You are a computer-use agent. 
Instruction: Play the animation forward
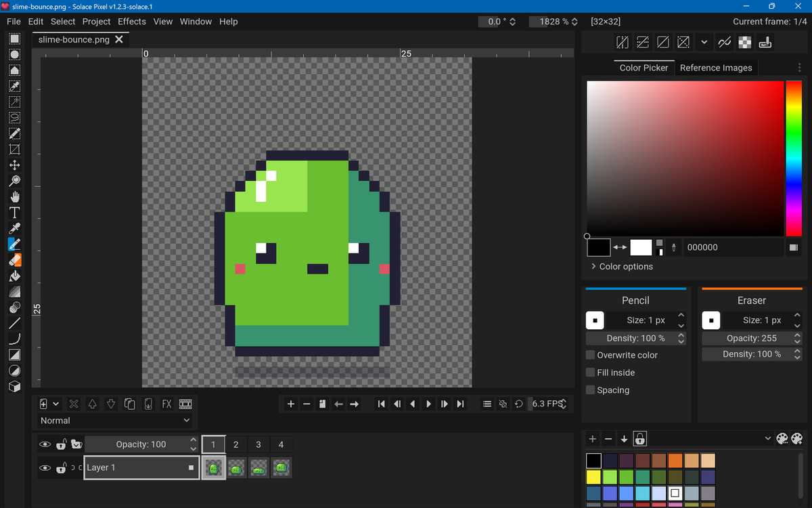click(x=428, y=404)
